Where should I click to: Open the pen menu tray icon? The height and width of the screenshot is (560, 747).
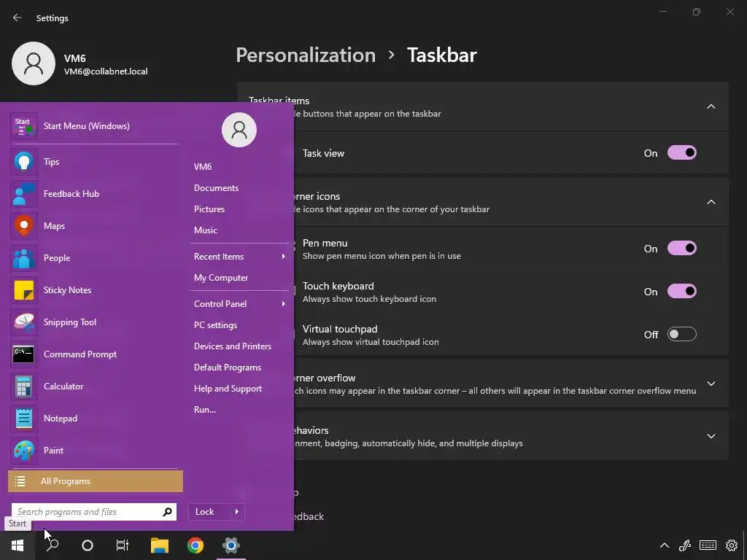click(685, 545)
